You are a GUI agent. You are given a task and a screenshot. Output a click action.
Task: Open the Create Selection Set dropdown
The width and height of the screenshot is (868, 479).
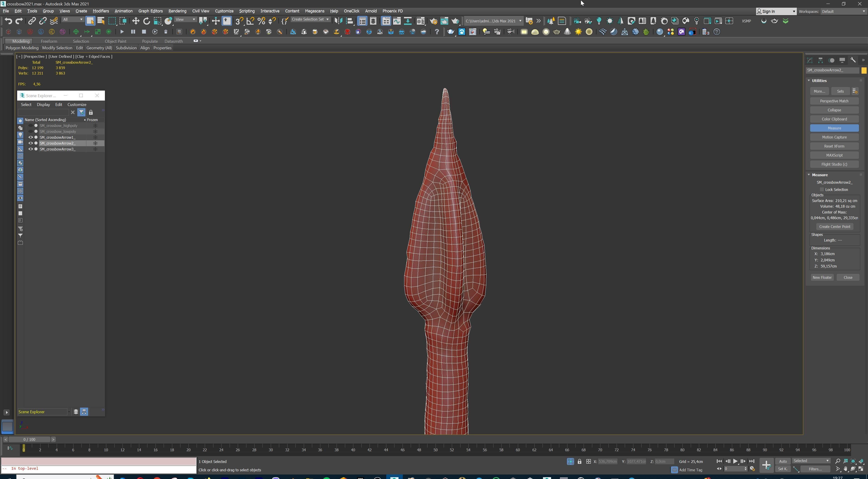pyautogui.click(x=327, y=19)
